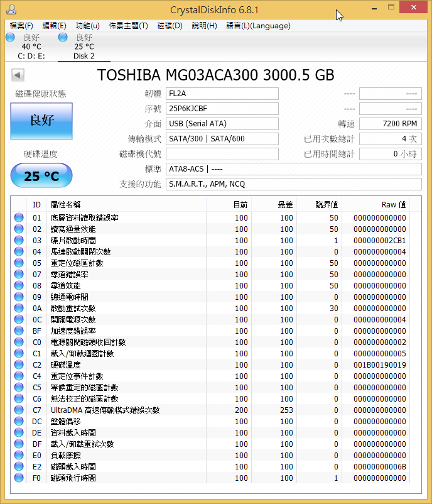Open the 說明(H) menu
The image size is (432, 504).
tap(204, 26)
